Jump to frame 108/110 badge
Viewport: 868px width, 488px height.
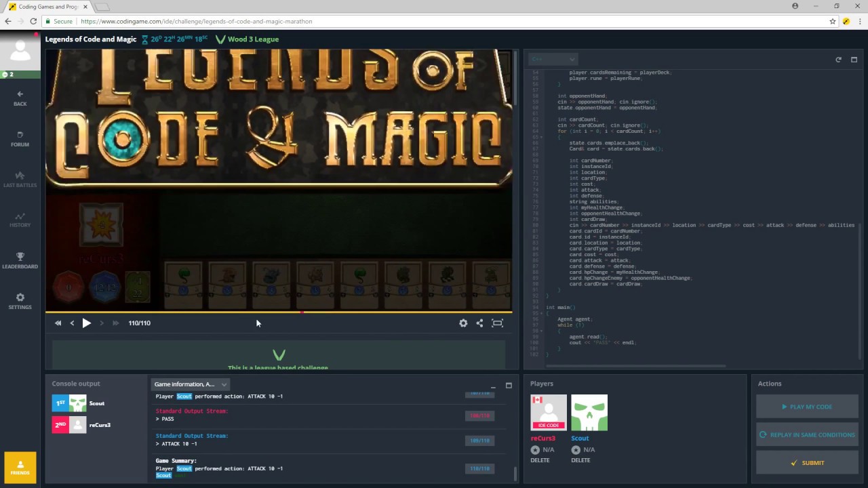click(x=479, y=415)
